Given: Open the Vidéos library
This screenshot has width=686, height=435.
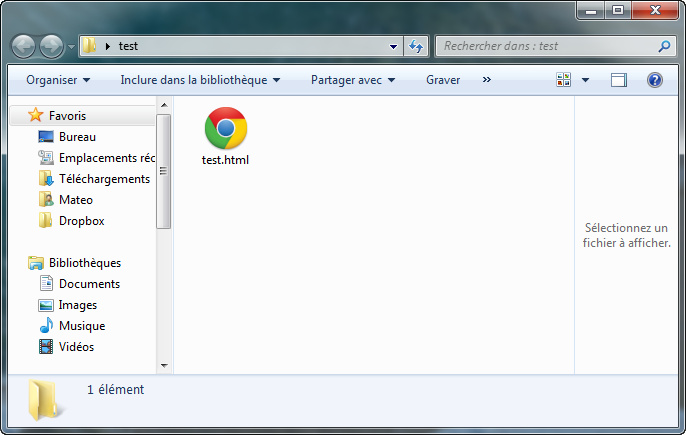Looking at the screenshot, I should coord(76,347).
